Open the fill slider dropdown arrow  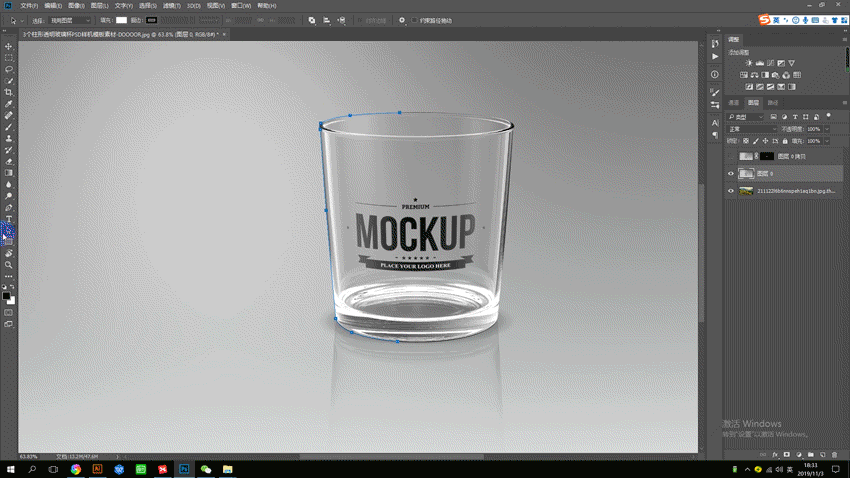point(827,141)
